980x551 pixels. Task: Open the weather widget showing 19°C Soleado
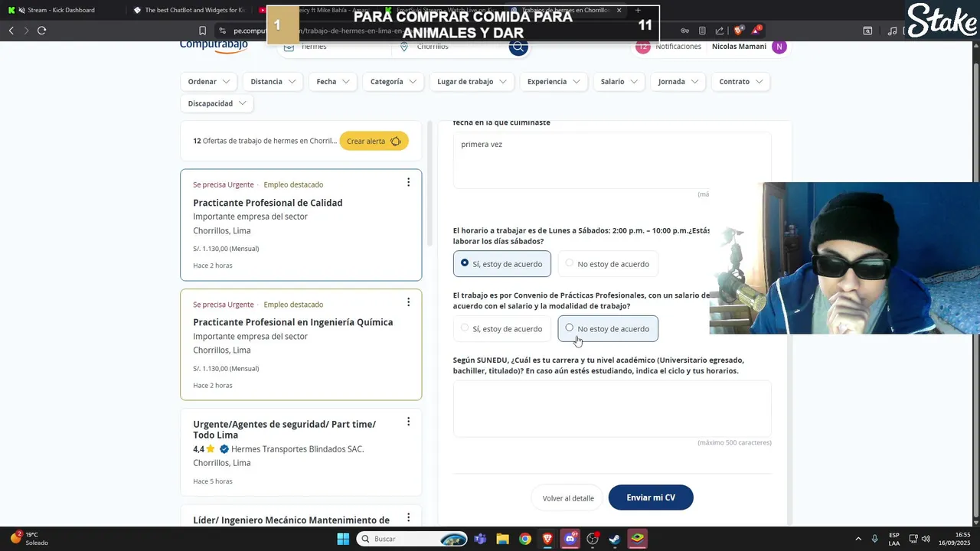(29, 539)
